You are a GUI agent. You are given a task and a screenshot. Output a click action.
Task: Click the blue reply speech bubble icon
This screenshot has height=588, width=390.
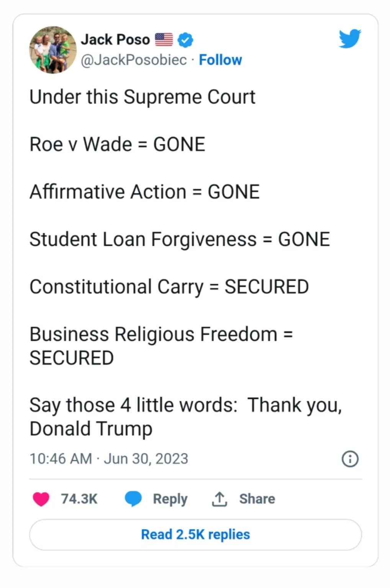tap(133, 499)
